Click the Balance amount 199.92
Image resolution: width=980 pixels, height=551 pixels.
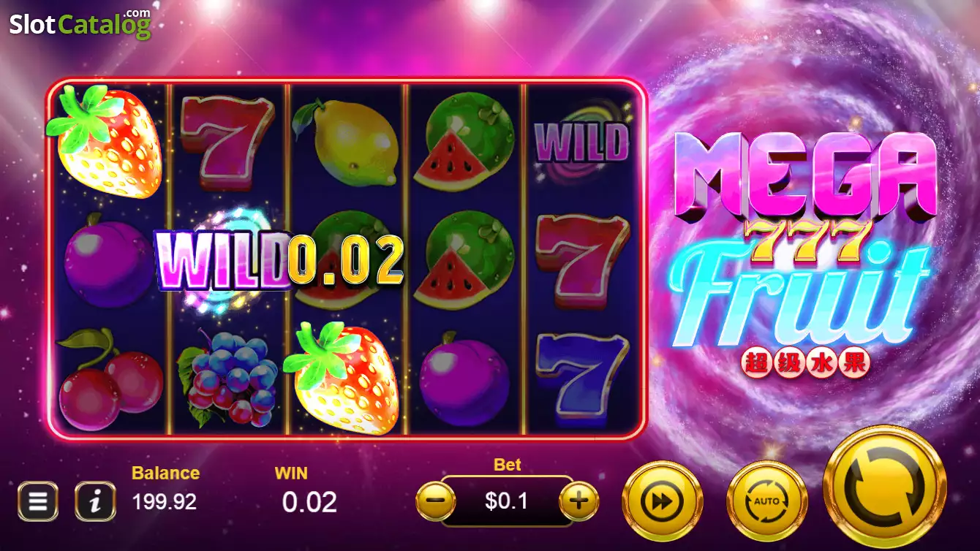pos(165,502)
